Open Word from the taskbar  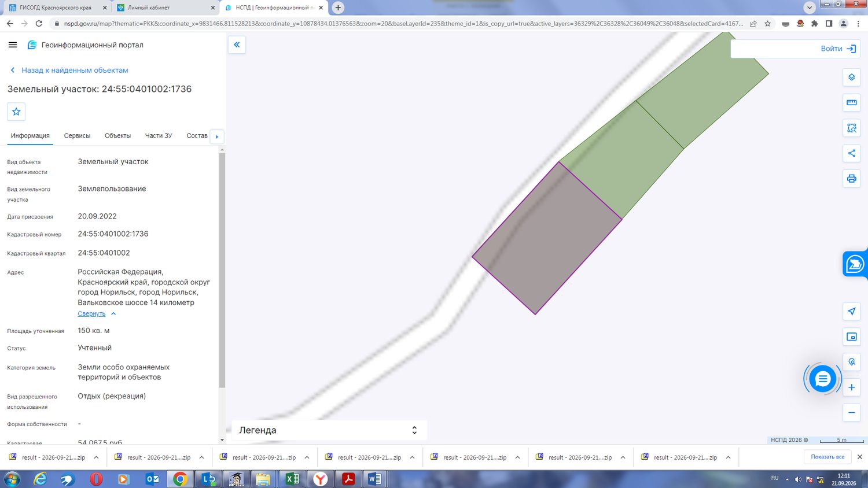pos(374,479)
